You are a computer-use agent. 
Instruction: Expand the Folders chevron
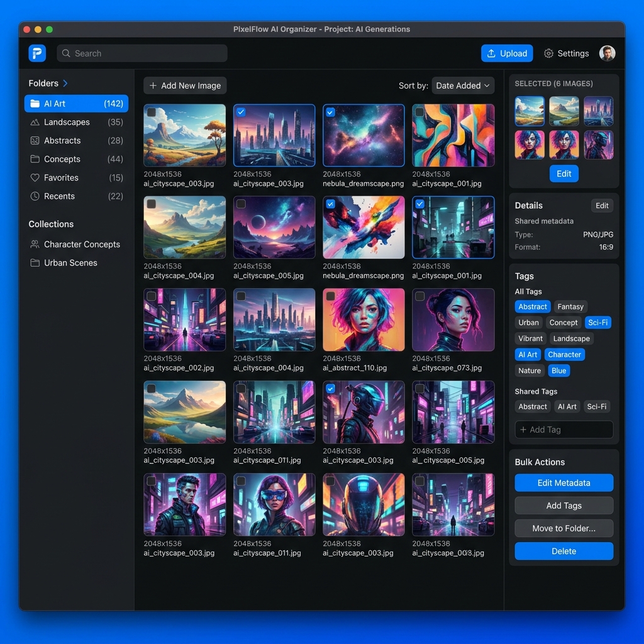pos(65,84)
